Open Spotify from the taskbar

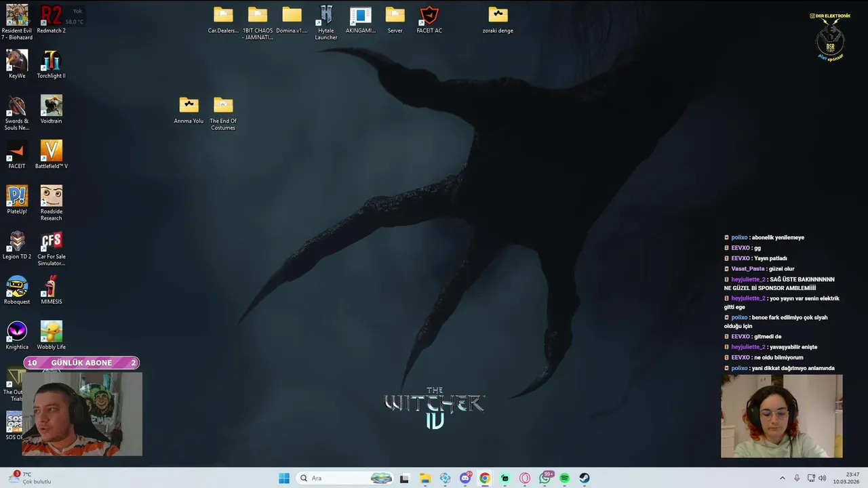click(x=564, y=478)
